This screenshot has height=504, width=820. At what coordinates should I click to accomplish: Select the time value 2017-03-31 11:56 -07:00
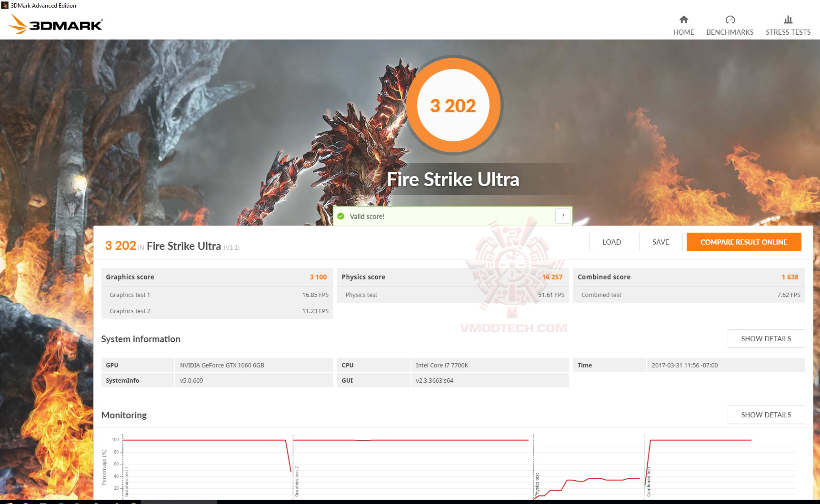(x=685, y=365)
